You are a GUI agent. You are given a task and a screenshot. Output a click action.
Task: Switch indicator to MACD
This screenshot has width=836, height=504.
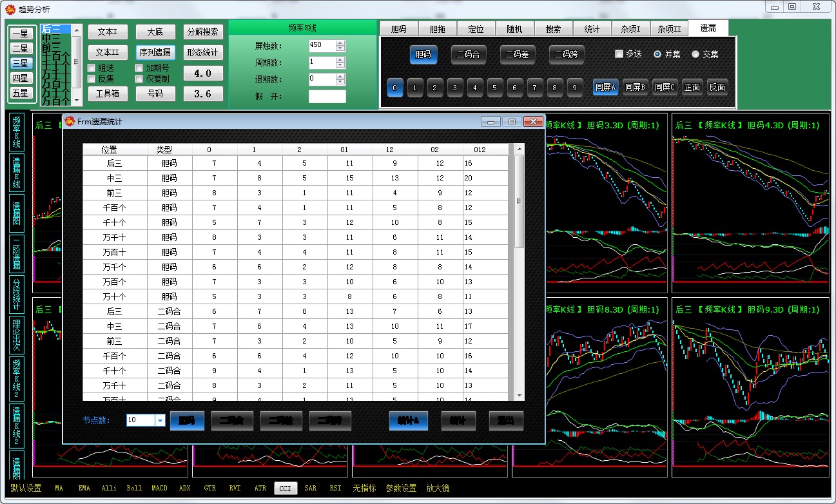pyautogui.click(x=159, y=488)
